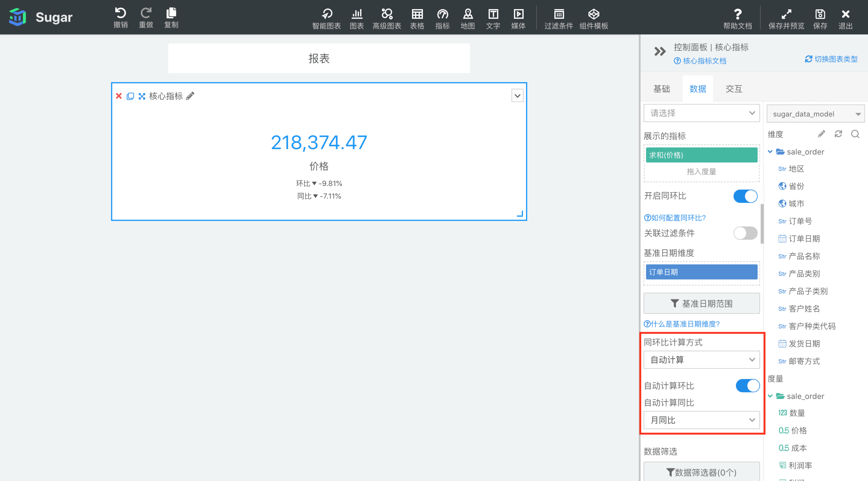The height and width of the screenshot is (481, 868).
Task: Select the 订单号 dimension field
Action: tap(795, 221)
